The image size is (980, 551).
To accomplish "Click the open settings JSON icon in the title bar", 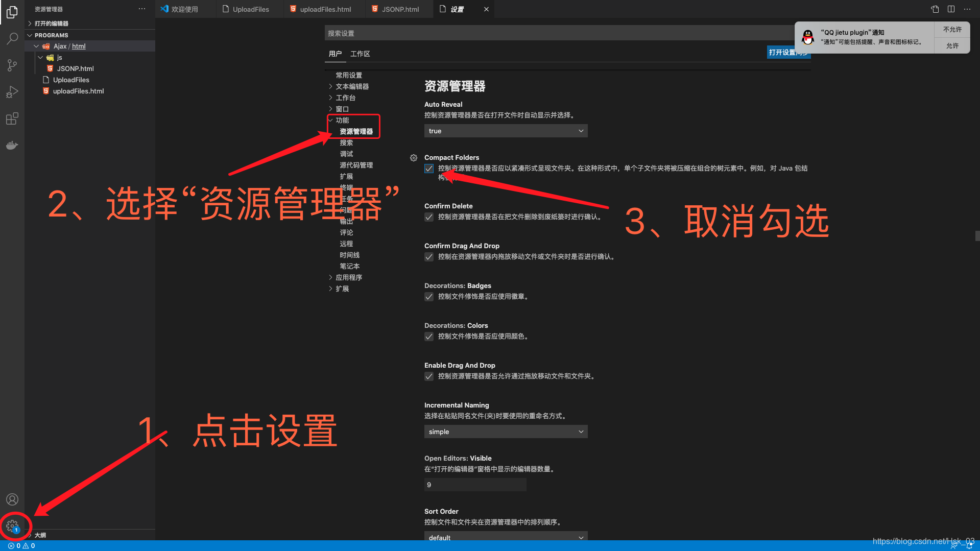I will click(x=935, y=9).
